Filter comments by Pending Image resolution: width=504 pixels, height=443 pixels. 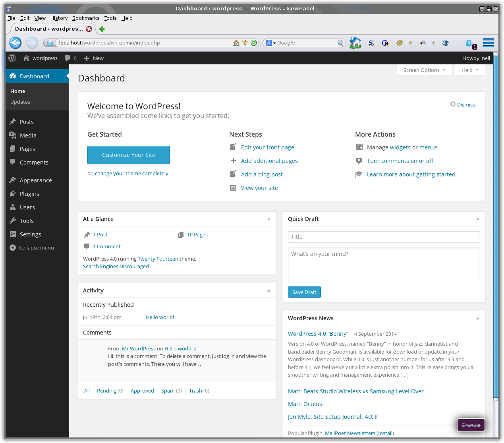click(x=106, y=391)
